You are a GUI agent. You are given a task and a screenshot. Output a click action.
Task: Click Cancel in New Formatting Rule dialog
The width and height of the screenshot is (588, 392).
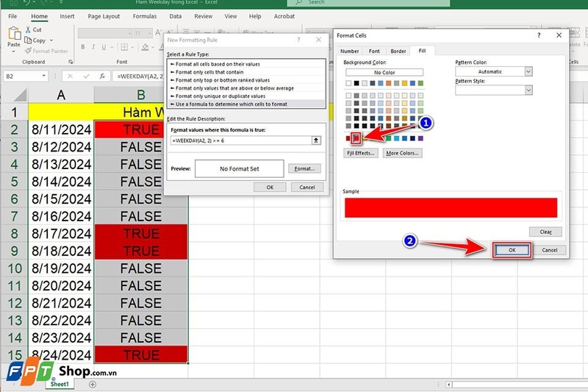pyautogui.click(x=307, y=188)
